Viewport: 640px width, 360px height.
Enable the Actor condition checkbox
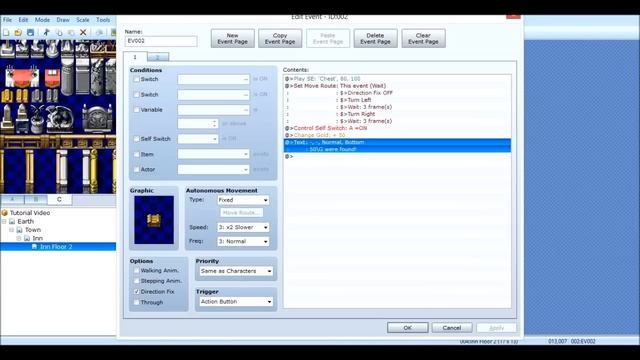coord(136,169)
